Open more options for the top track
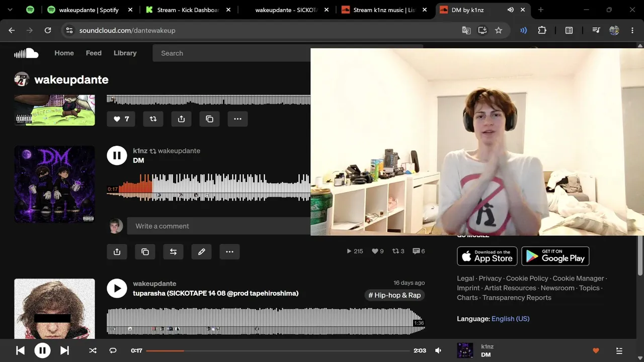The height and width of the screenshot is (362, 644). (237, 119)
